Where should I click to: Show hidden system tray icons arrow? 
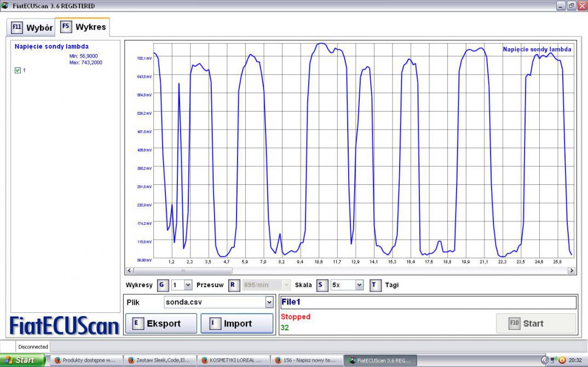[x=545, y=360]
